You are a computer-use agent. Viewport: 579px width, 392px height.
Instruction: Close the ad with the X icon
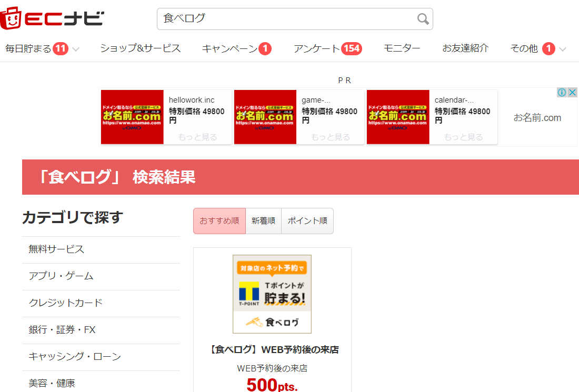(572, 92)
